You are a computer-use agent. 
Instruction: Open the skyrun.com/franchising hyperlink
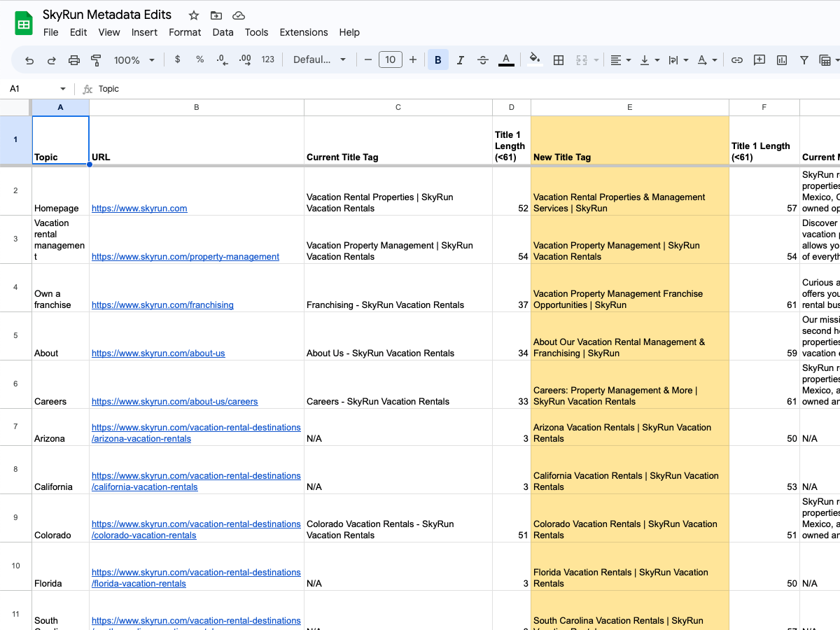tap(162, 304)
